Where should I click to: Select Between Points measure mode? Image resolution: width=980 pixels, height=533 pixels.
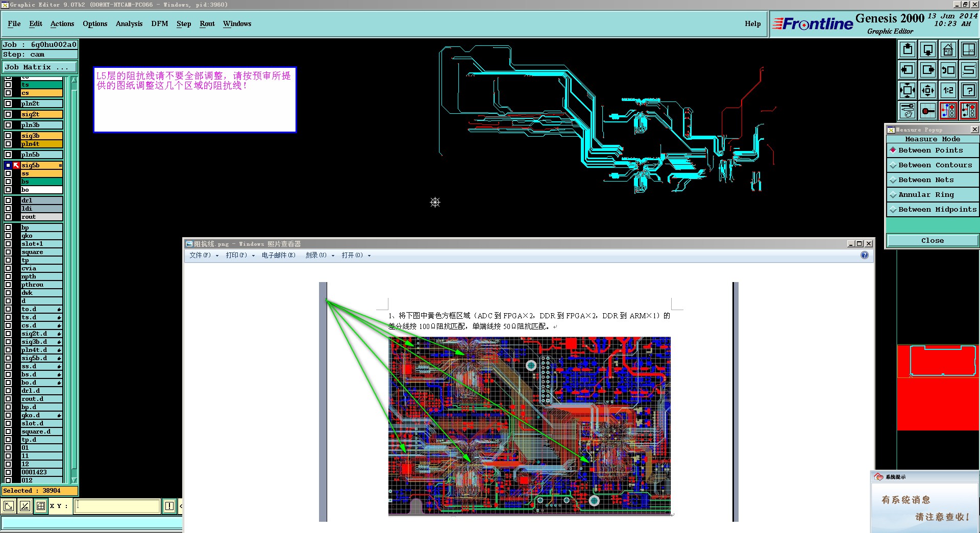click(933, 150)
